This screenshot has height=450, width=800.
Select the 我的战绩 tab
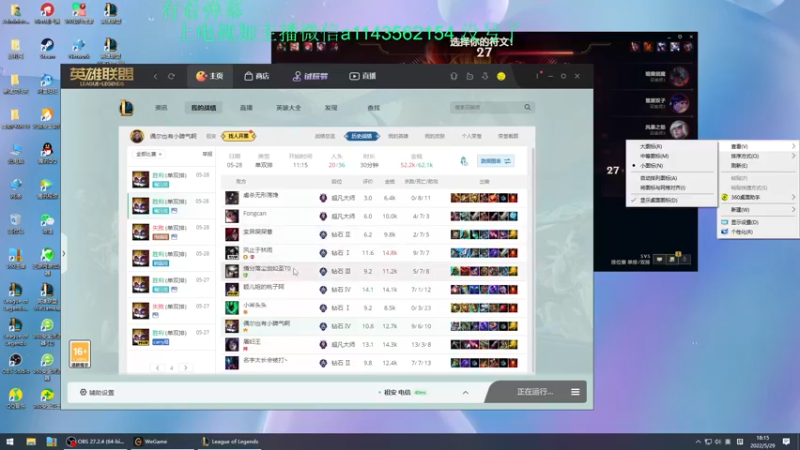pyautogui.click(x=204, y=108)
